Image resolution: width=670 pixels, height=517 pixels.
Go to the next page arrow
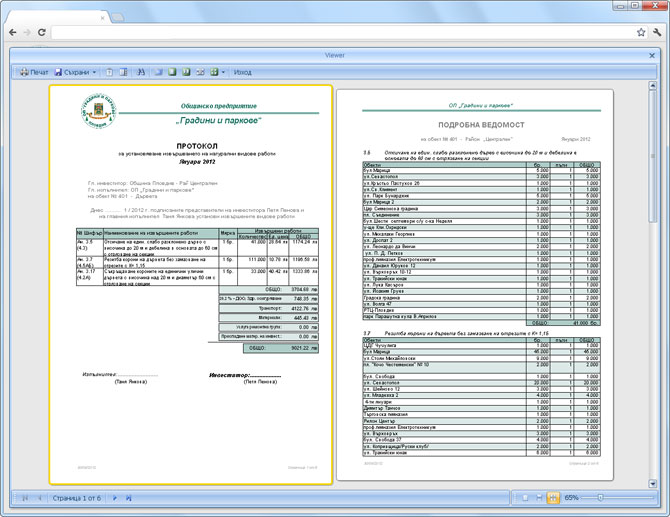[x=115, y=498]
